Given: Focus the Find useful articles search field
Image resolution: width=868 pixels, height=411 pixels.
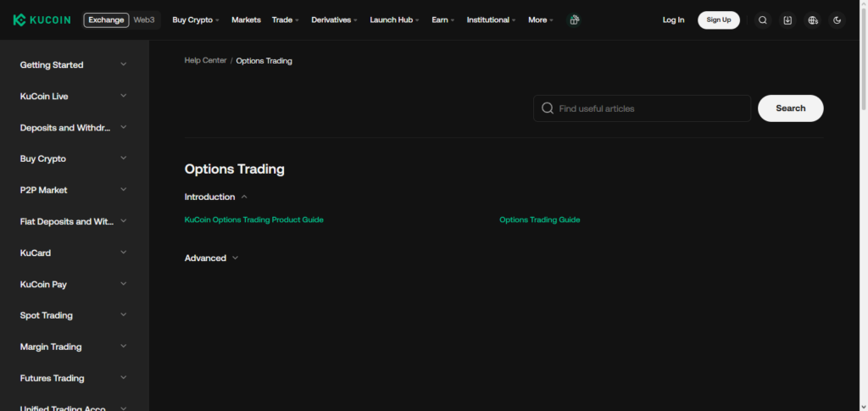Looking at the screenshot, I should pyautogui.click(x=642, y=108).
